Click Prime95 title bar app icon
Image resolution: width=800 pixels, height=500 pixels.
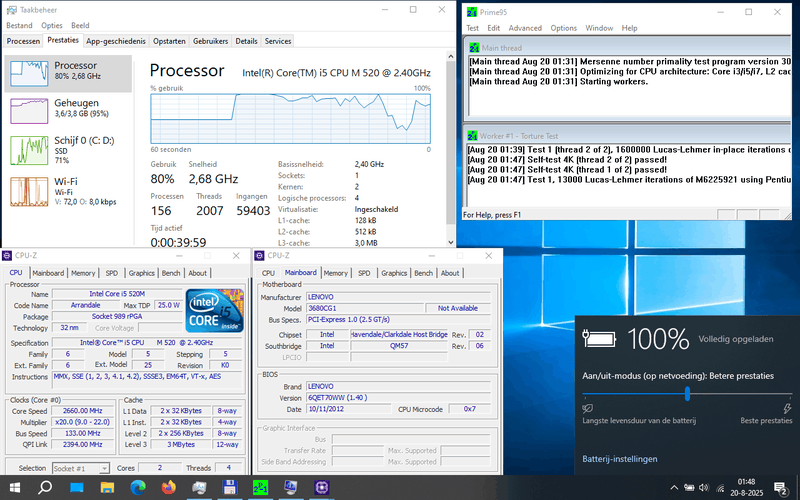[472, 12]
